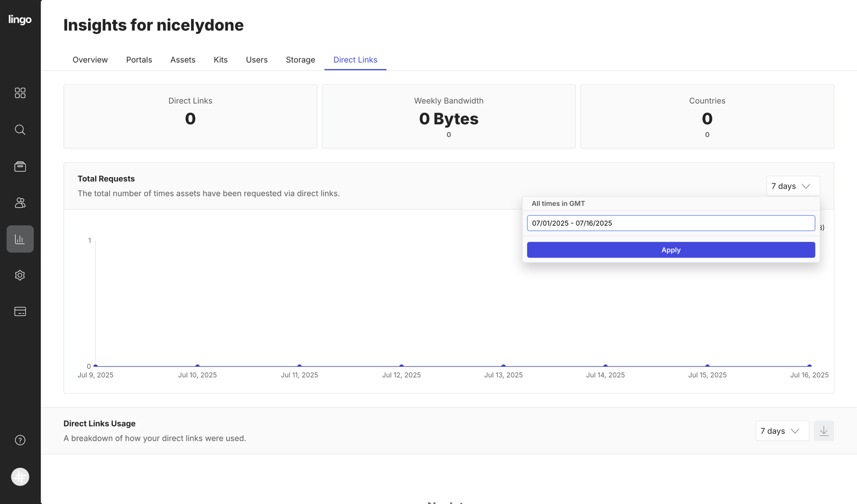Click the Total Requests description text
This screenshot has width=857, height=504.
tap(209, 193)
